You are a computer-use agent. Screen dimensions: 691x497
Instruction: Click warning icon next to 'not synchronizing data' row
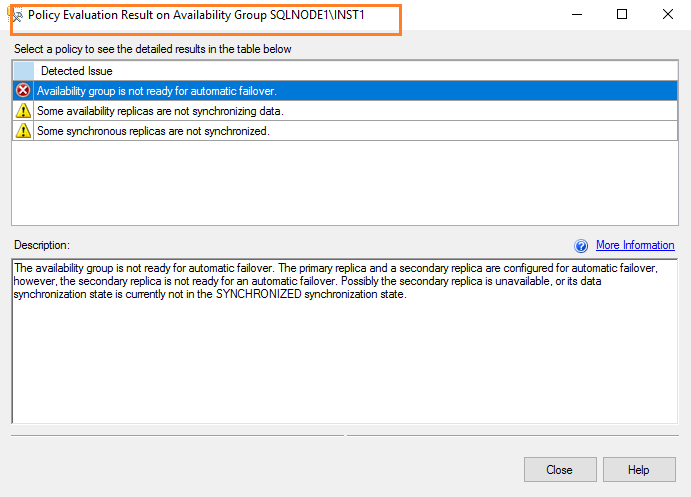[23, 111]
